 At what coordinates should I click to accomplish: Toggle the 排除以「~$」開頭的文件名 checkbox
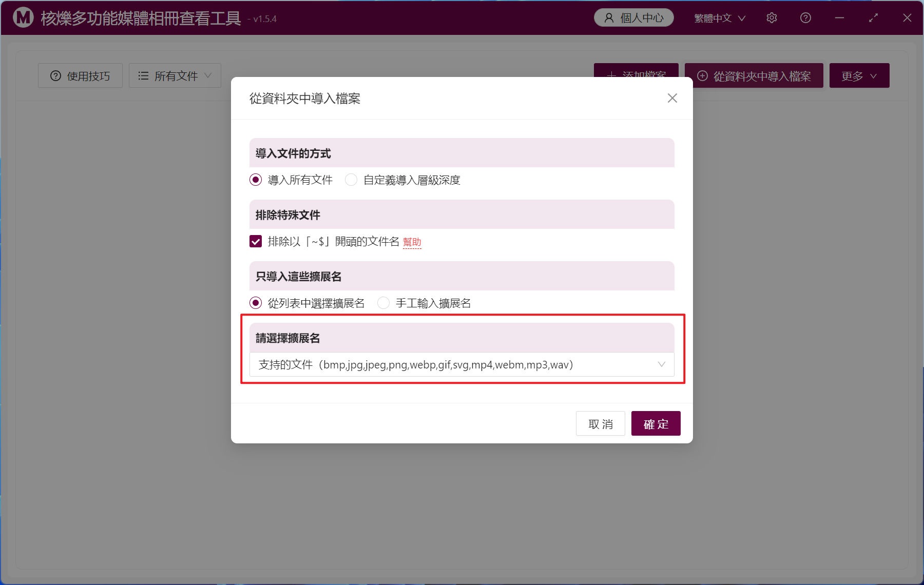coord(256,241)
